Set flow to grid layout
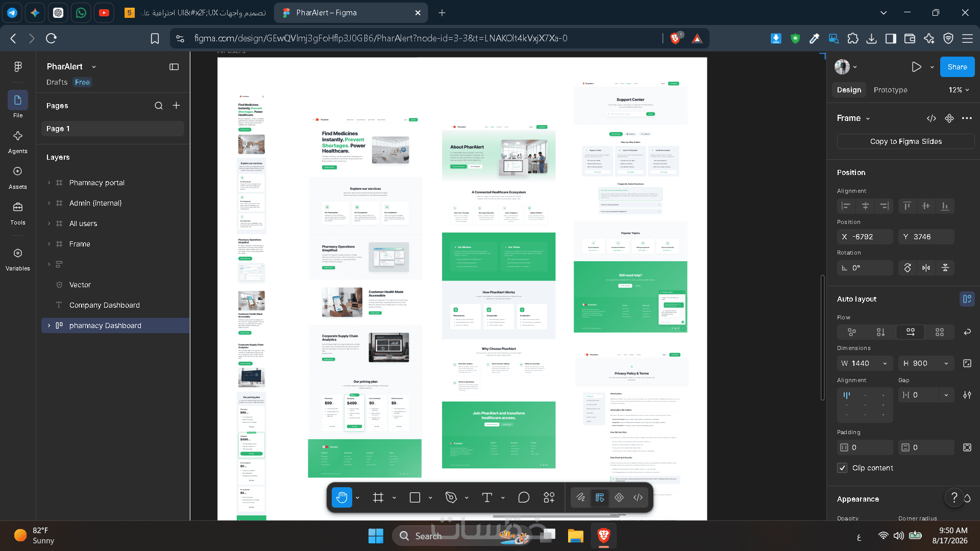This screenshot has height=551, width=980. tap(940, 332)
